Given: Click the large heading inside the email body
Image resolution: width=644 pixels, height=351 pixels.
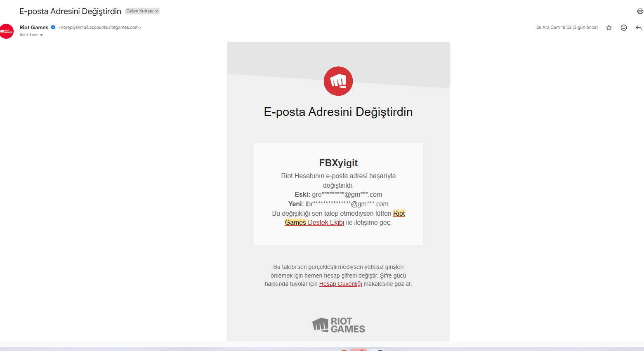Looking at the screenshot, I should point(338,112).
